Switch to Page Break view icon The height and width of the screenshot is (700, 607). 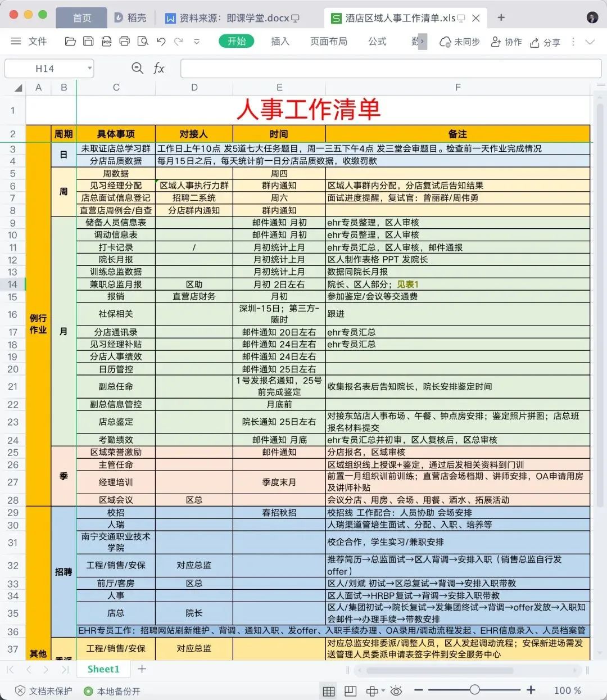tap(351, 691)
